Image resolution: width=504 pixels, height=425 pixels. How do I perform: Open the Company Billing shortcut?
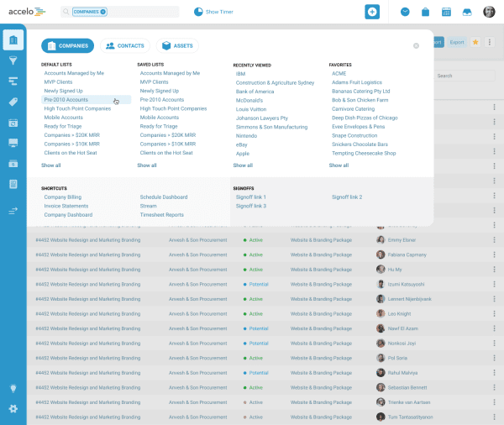pyautogui.click(x=63, y=197)
